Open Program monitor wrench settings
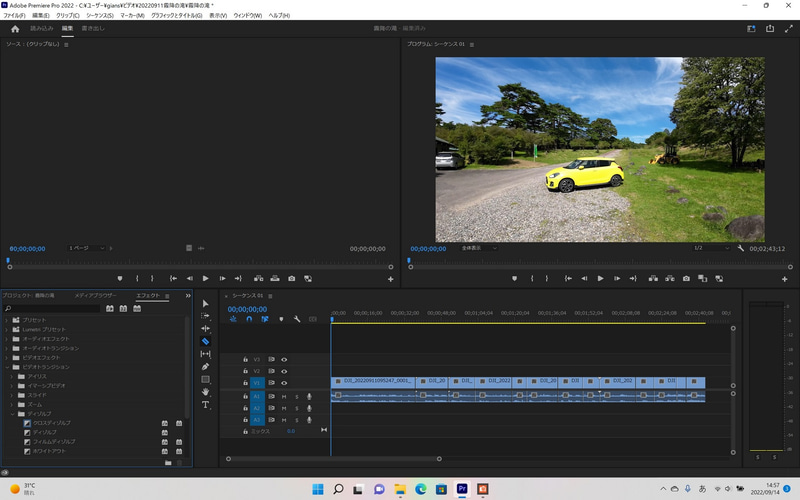 (x=740, y=248)
